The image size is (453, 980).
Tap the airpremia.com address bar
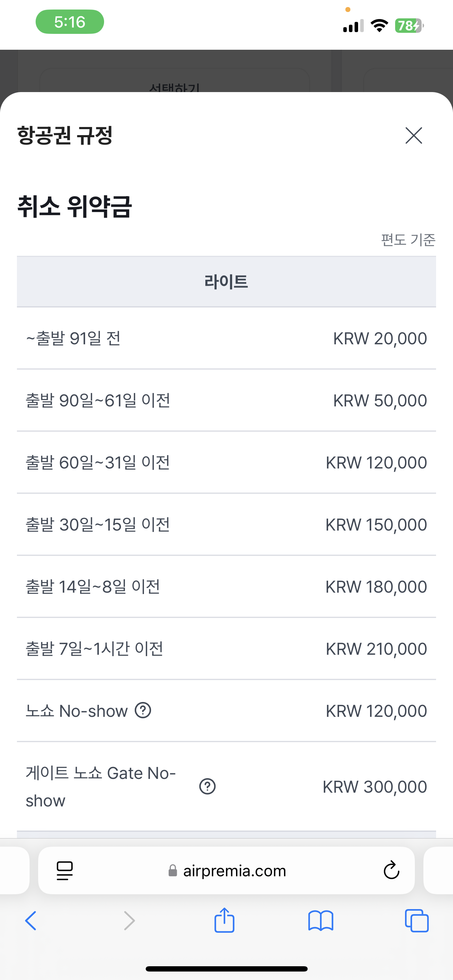(234, 870)
